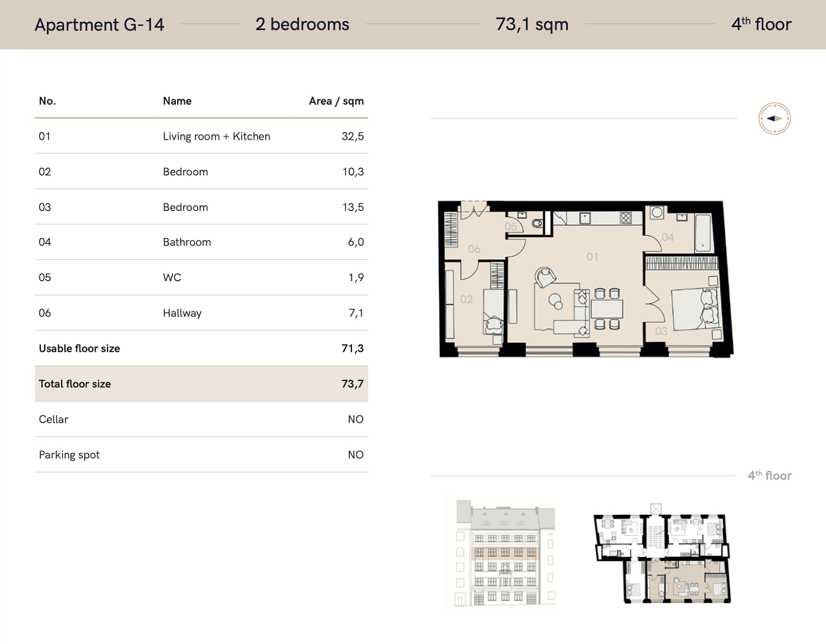
Task: Click the 'Name' column header
Action: click(x=177, y=101)
